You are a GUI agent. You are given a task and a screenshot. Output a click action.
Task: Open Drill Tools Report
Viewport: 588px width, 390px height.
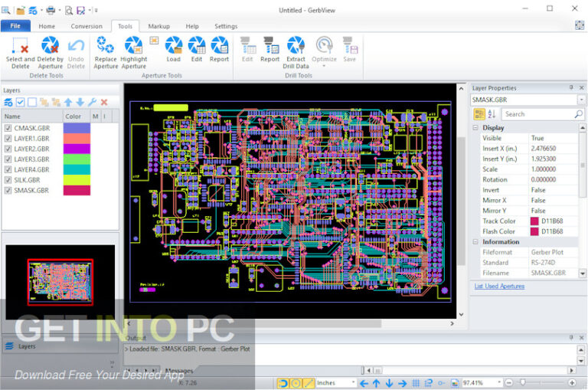click(269, 49)
